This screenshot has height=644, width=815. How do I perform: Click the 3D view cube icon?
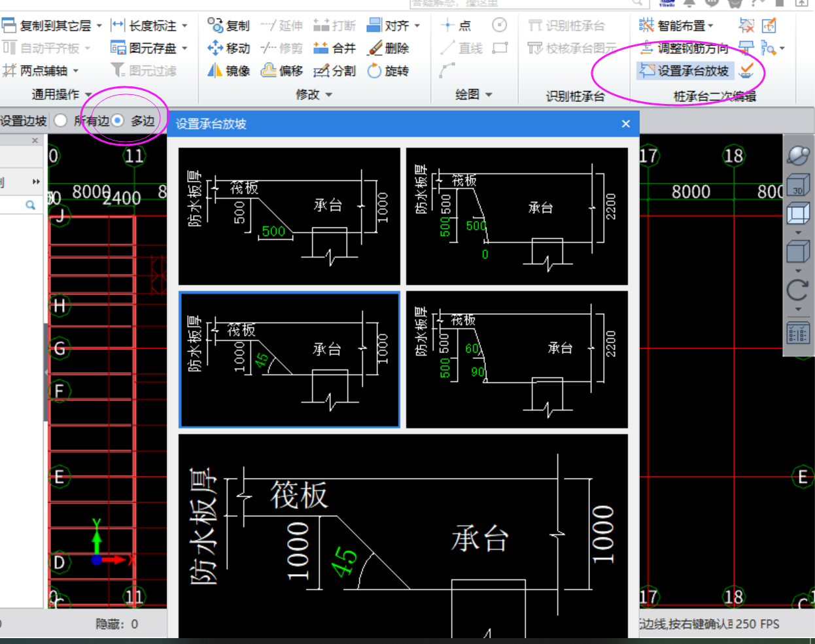pos(798,184)
